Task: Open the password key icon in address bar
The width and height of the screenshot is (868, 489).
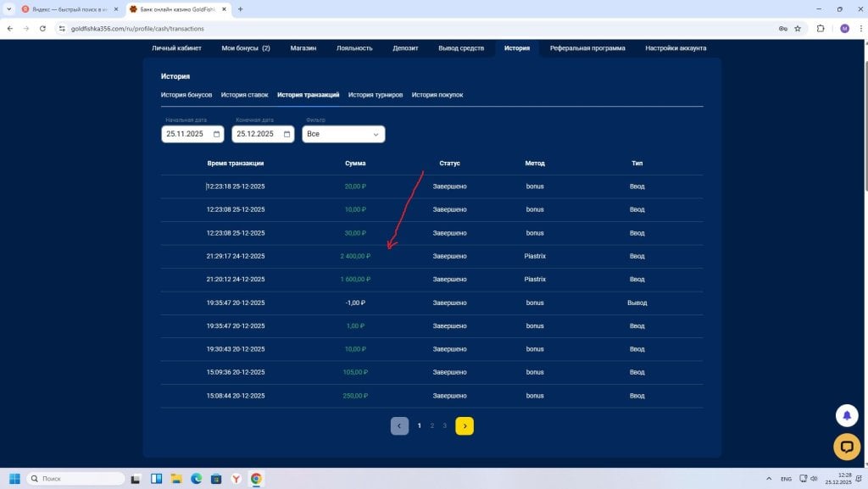Action: [782, 28]
